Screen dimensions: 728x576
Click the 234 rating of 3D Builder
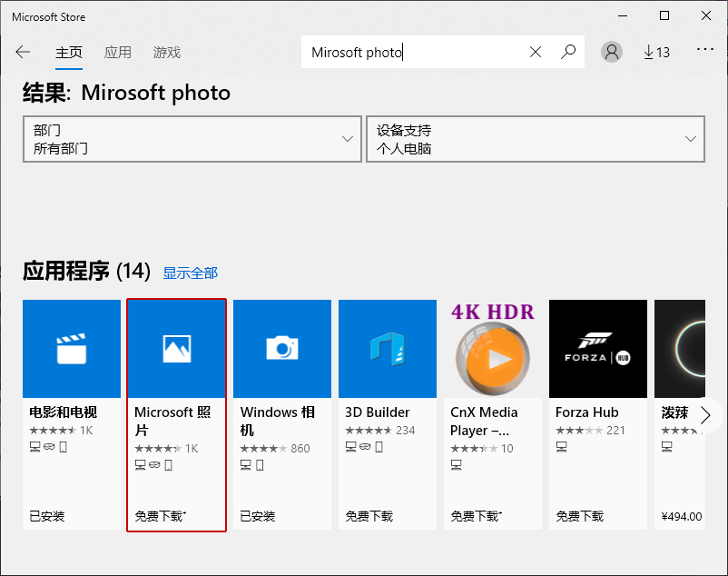click(x=406, y=430)
